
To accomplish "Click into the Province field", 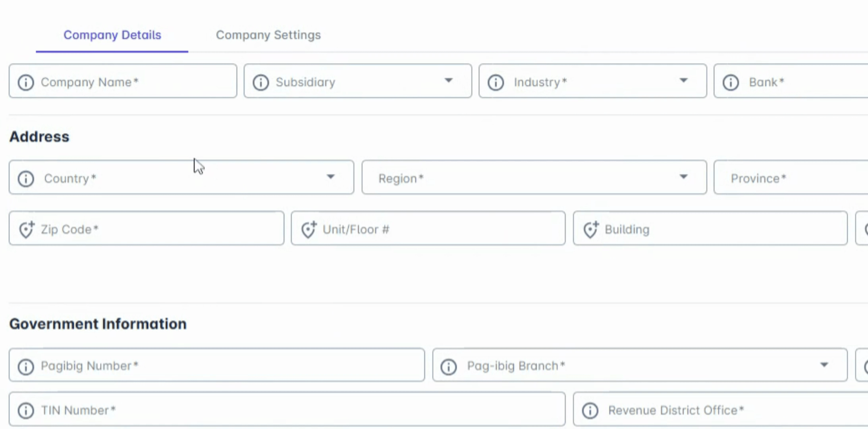I will pos(791,177).
